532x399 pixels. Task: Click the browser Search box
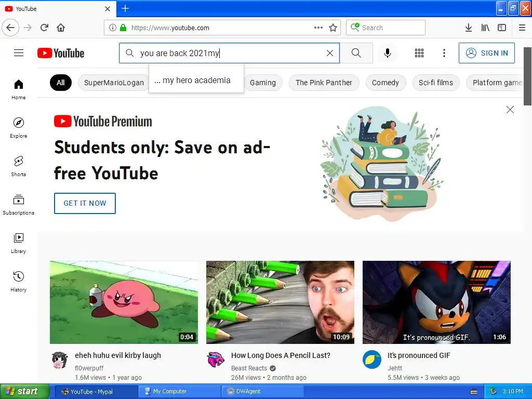386,28
